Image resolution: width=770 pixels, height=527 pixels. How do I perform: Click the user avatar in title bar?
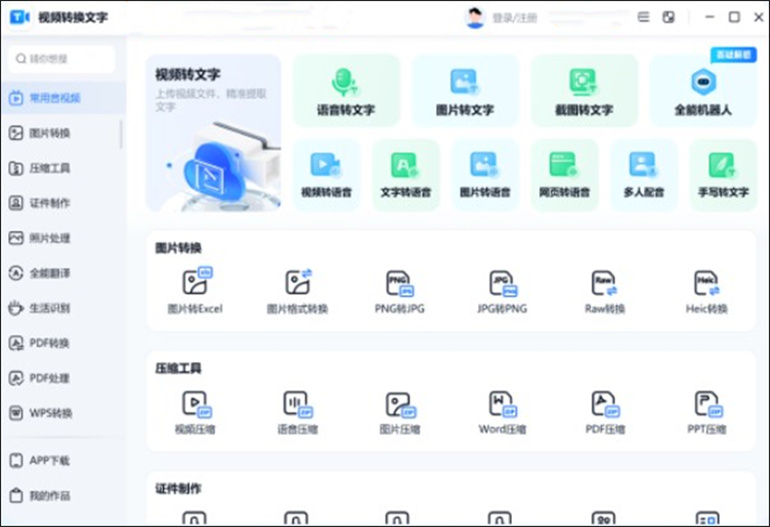474,18
